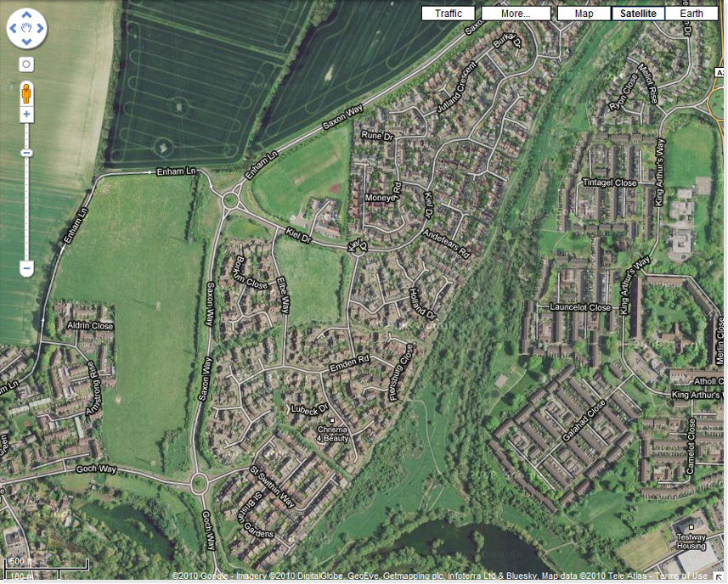This screenshot has width=728, height=584.
Task: Switch to Map view
Action: (x=584, y=14)
